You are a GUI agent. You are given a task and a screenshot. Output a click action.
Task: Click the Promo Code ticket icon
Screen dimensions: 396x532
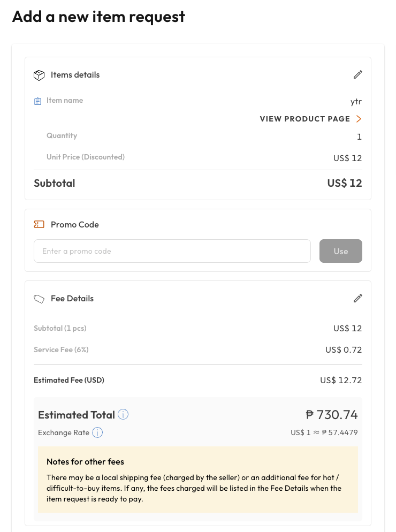coord(39,224)
